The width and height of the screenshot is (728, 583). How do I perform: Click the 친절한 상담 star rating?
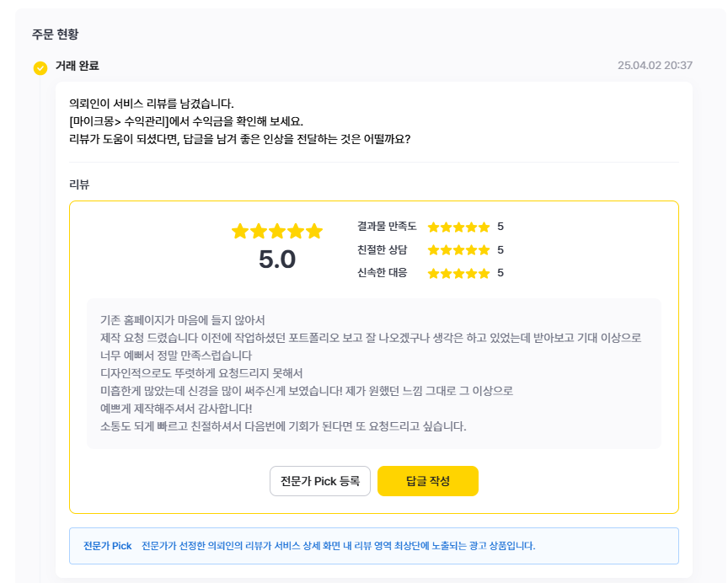[458, 250]
